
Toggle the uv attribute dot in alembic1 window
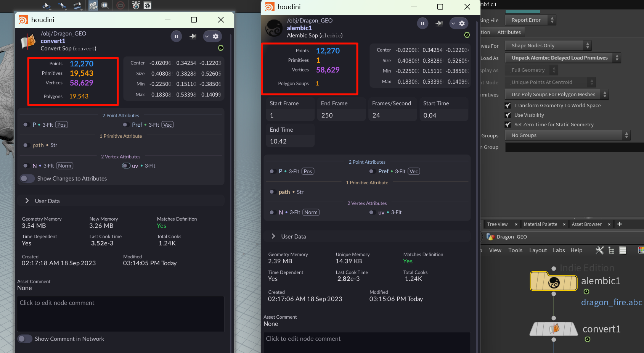tap(371, 212)
